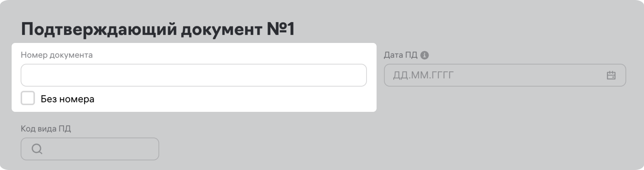Enable the Без номера checkbox
644x170 pixels.
28,98
